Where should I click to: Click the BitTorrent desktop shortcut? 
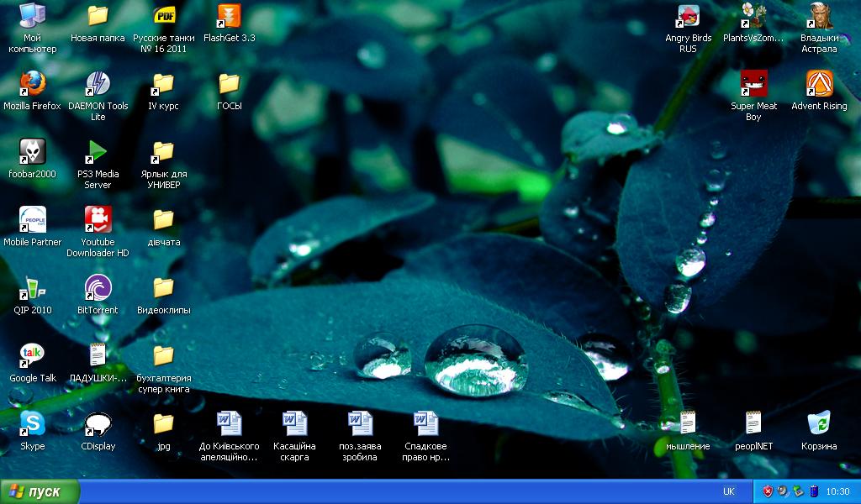pos(98,288)
